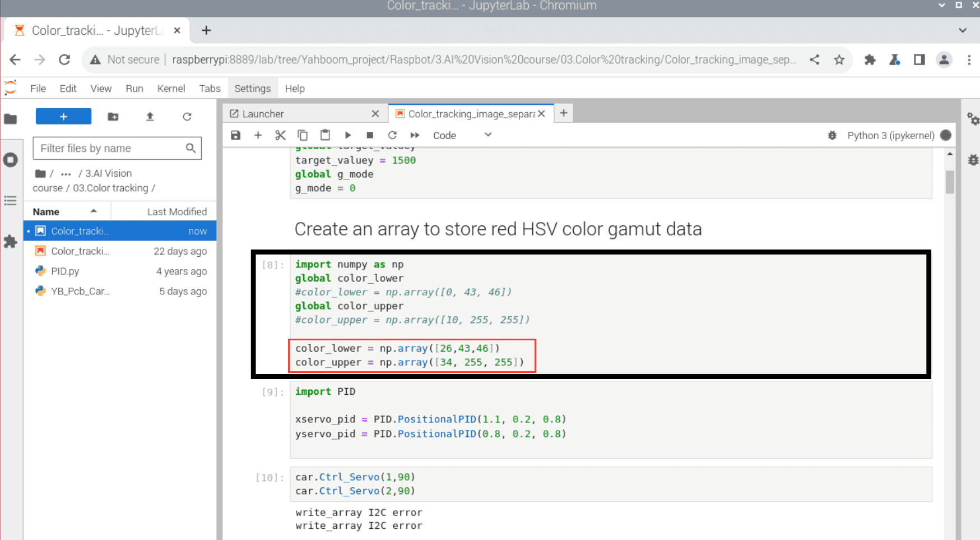Expand the Chromium tab search chevron
This screenshot has width=980, height=540.
(x=962, y=30)
